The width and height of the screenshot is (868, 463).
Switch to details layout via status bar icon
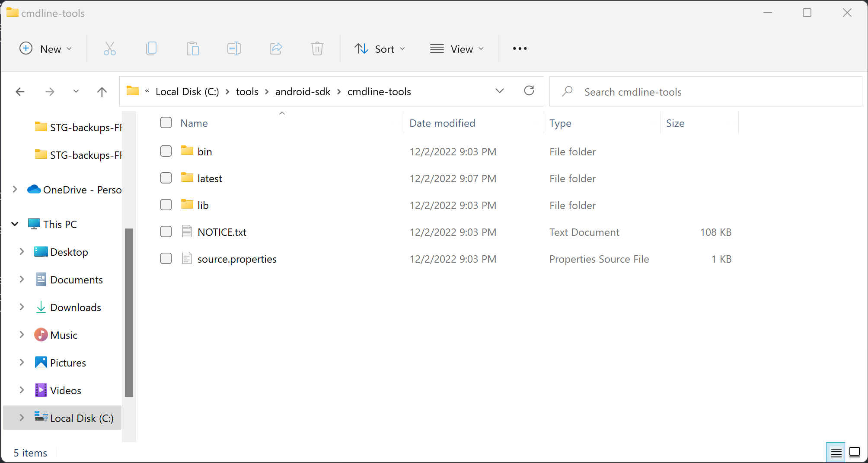coord(836,452)
